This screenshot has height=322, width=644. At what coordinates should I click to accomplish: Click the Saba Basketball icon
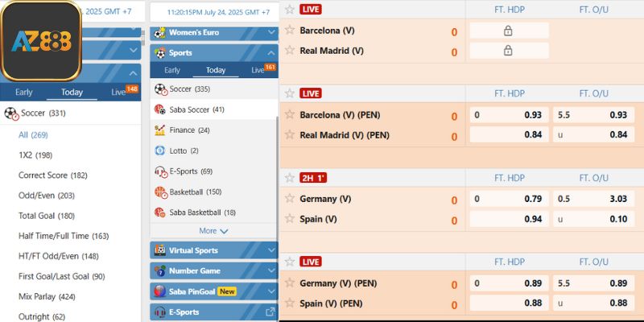tap(160, 213)
